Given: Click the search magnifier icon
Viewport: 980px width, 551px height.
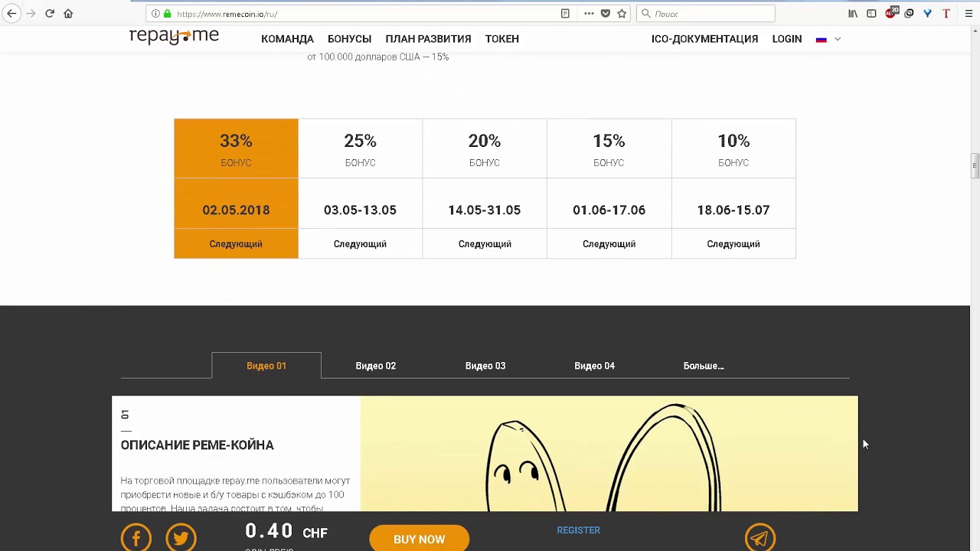Looking at the screenshot, I should (x=645, y=14).
